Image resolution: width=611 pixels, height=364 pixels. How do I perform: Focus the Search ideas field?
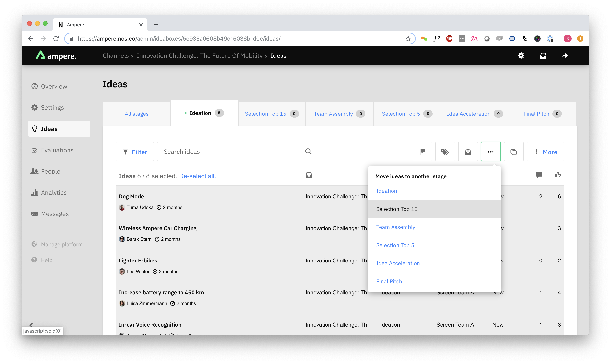coord(238,152)
